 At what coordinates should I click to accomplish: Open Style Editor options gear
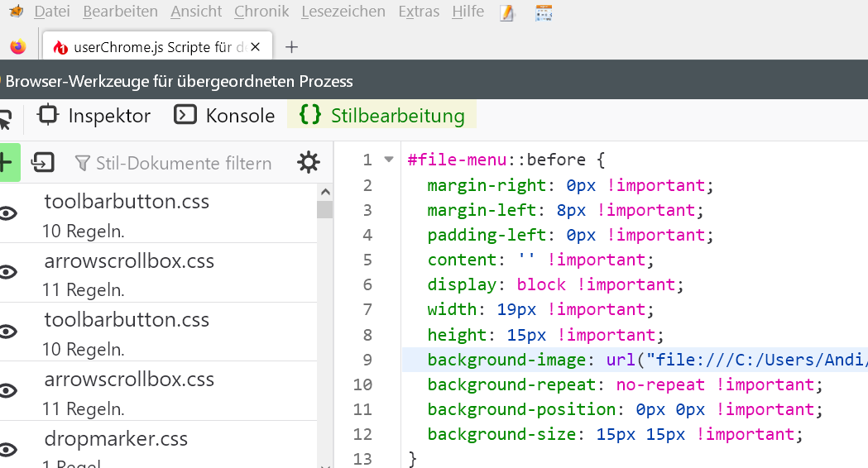(x=309, y=163)
